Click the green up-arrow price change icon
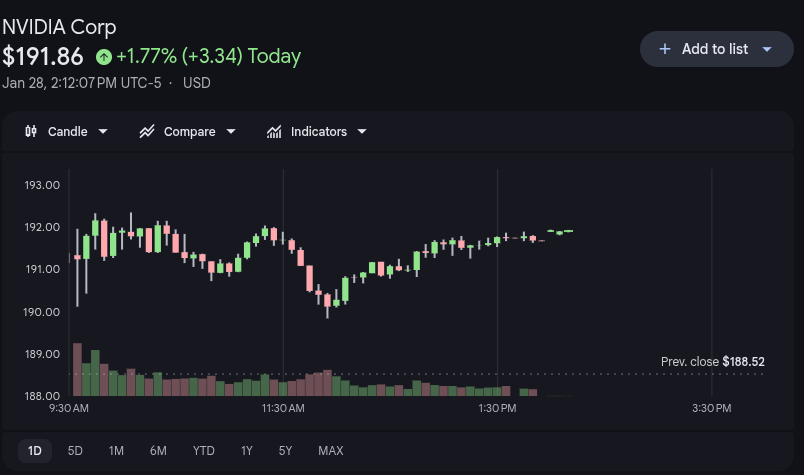804x475 pixels. 104,56
